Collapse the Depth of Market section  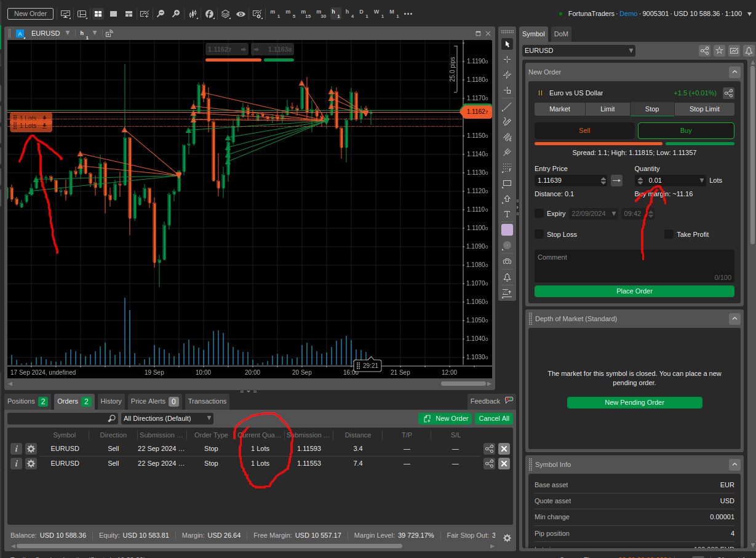734,319
